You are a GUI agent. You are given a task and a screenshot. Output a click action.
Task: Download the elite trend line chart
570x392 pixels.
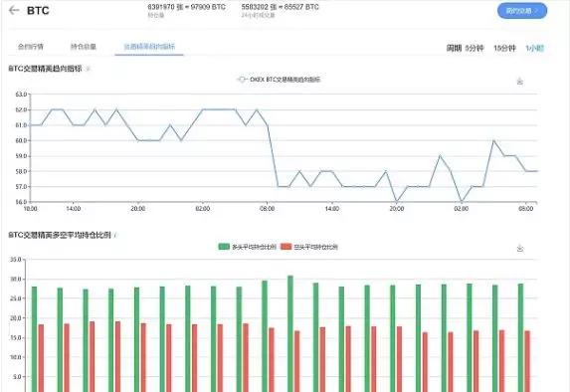520,82
